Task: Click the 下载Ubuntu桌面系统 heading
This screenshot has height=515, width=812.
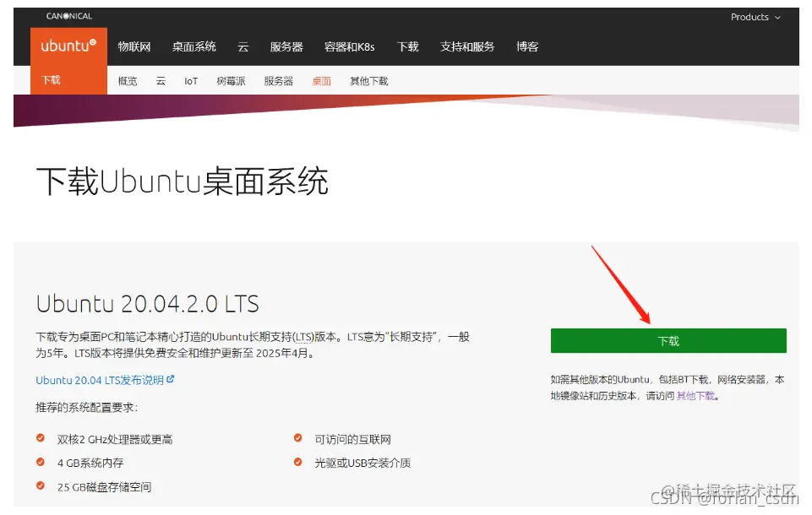Action: (183, 182)
